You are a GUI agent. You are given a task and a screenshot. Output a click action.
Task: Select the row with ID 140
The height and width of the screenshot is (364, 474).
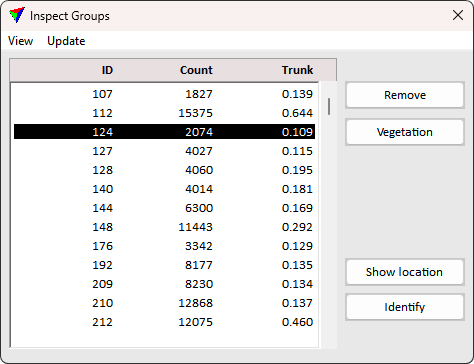click(164, 189)
